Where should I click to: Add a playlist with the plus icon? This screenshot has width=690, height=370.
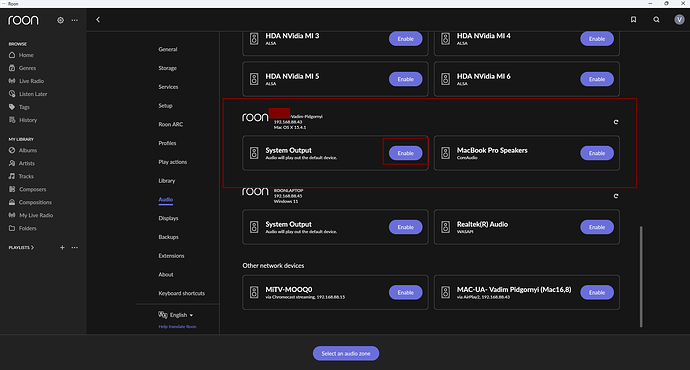point(62,248)
